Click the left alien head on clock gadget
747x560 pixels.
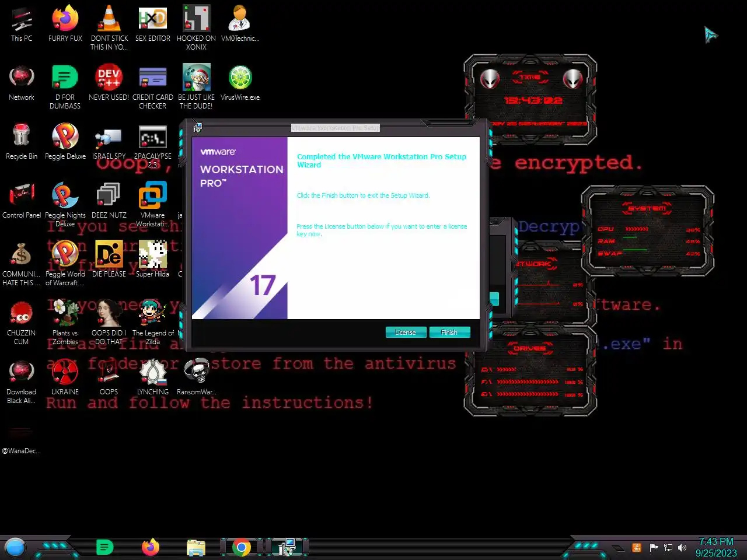click(489, 78)
